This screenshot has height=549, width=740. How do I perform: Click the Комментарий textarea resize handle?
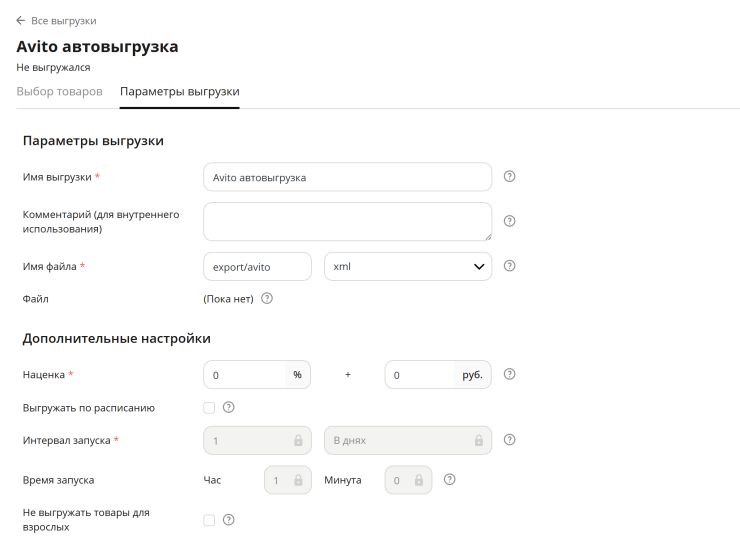click(x=488, y=237)
